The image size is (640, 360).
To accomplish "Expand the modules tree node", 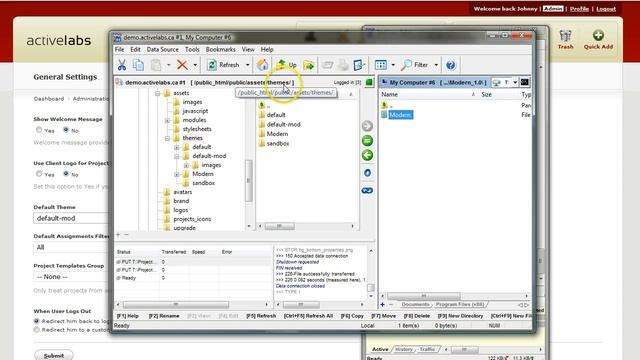I will (x=167, y=120).
